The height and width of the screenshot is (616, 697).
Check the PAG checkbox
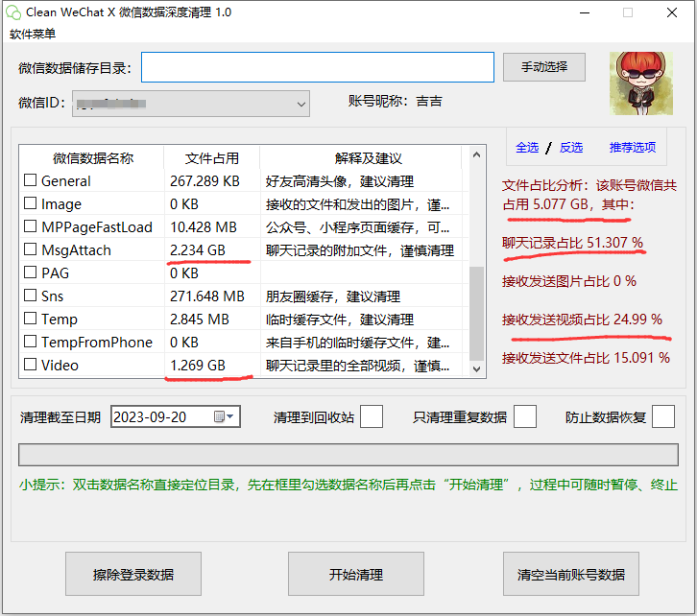pos(30,272)
